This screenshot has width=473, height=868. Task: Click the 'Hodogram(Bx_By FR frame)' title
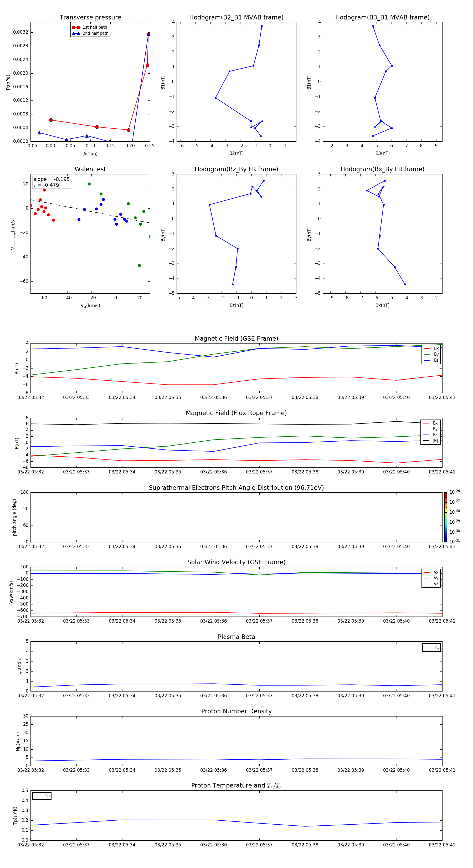382,169
